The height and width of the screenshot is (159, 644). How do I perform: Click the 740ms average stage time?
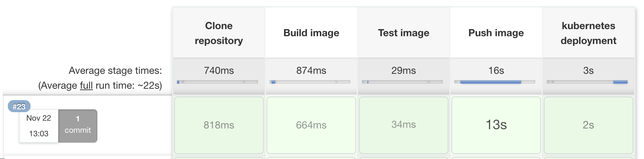click(x=219, y=71)
